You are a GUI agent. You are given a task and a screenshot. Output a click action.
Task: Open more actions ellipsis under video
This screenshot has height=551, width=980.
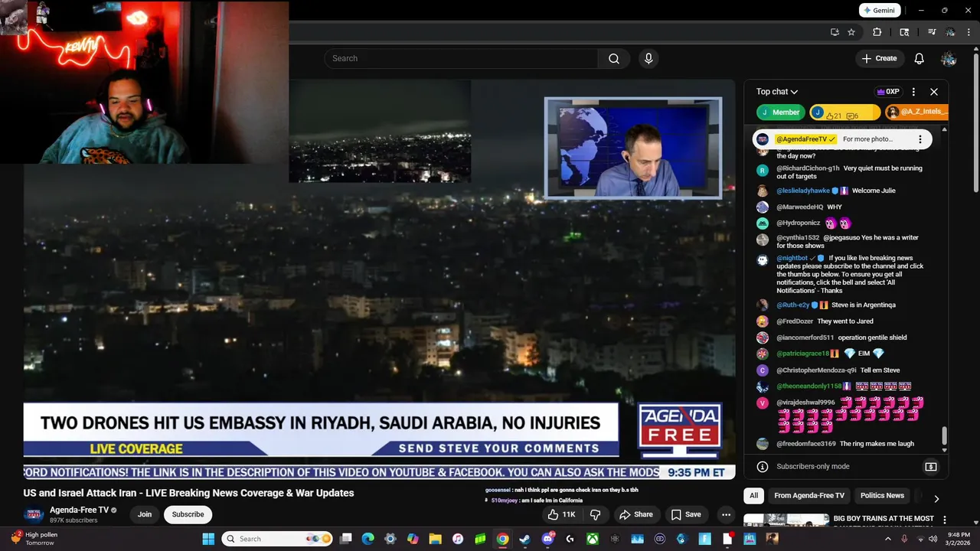(x=726, y=514)
